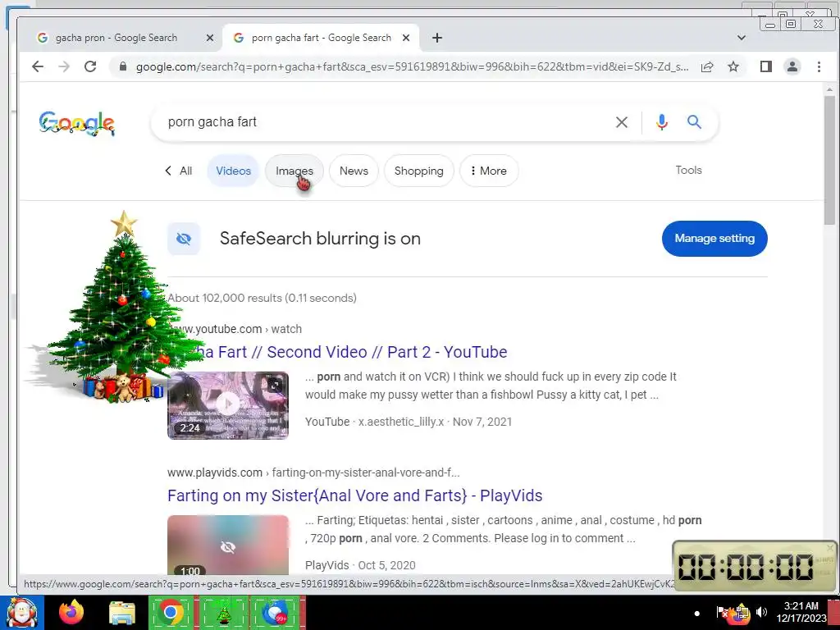Open the search Tools options
This screenshot has height=630, width=840.
[688, 171]
